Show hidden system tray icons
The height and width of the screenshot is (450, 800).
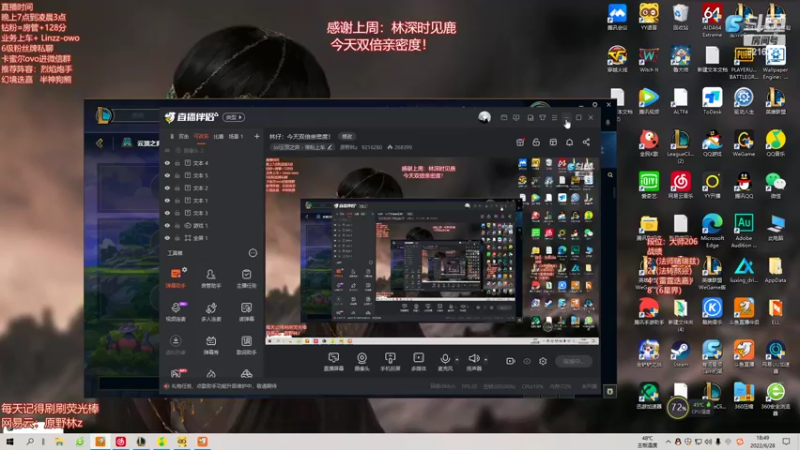[667, 442]
